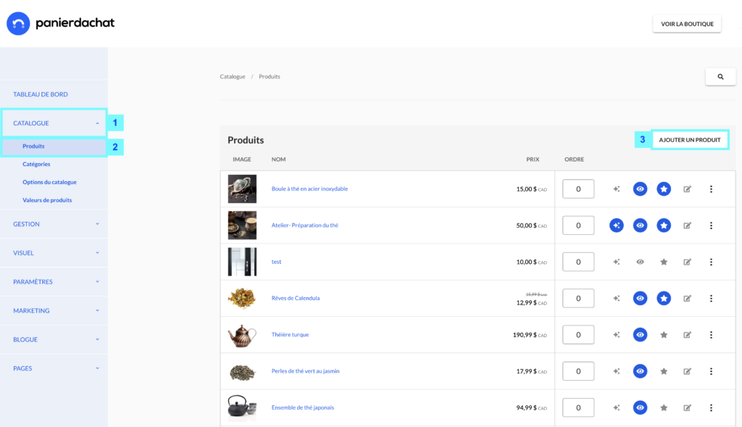Screen dimensions: 742x427
Task: Open edit icon for Théière turque
Action: [x=687, y=335]
